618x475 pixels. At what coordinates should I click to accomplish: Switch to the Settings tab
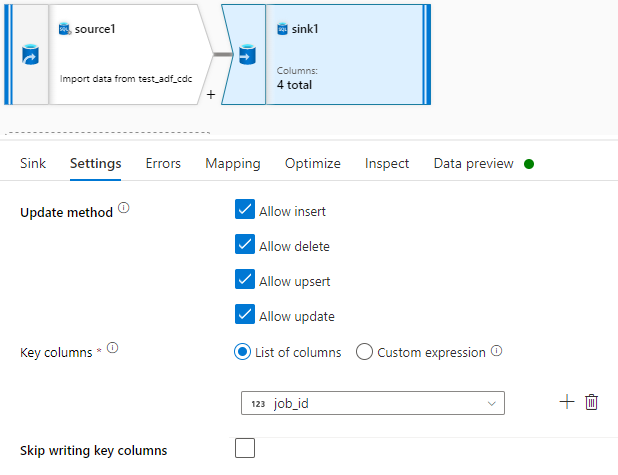[x=96, y=163]
